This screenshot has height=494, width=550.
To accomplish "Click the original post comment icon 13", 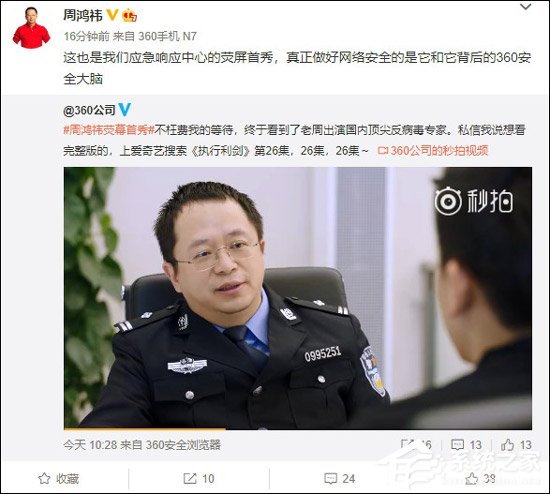I will [x=466, y=445].
